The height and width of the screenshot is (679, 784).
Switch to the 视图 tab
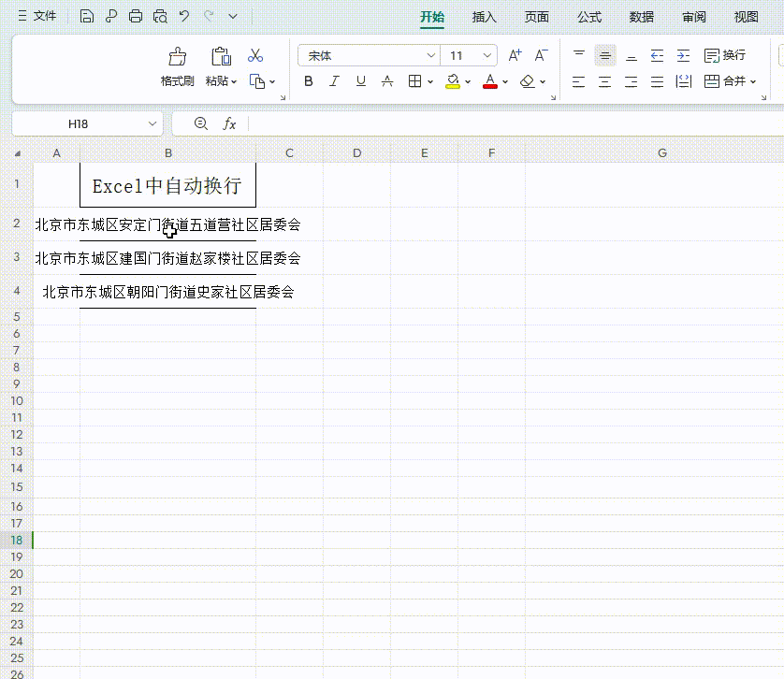(746, 18)
